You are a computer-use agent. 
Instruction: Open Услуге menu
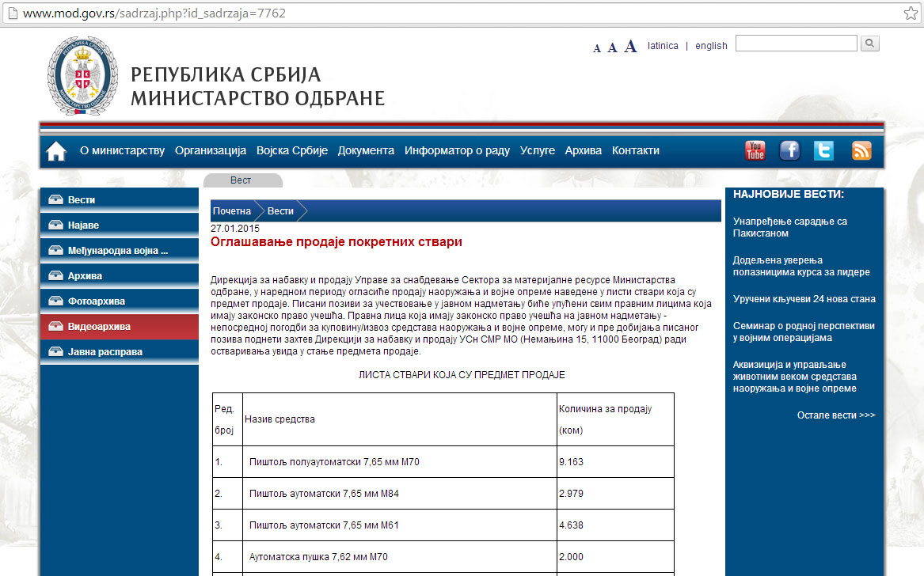point(538,151)
